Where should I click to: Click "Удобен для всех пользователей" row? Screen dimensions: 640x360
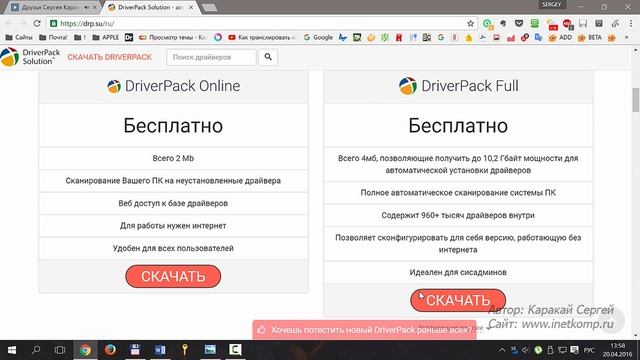(x=173, y=248)
